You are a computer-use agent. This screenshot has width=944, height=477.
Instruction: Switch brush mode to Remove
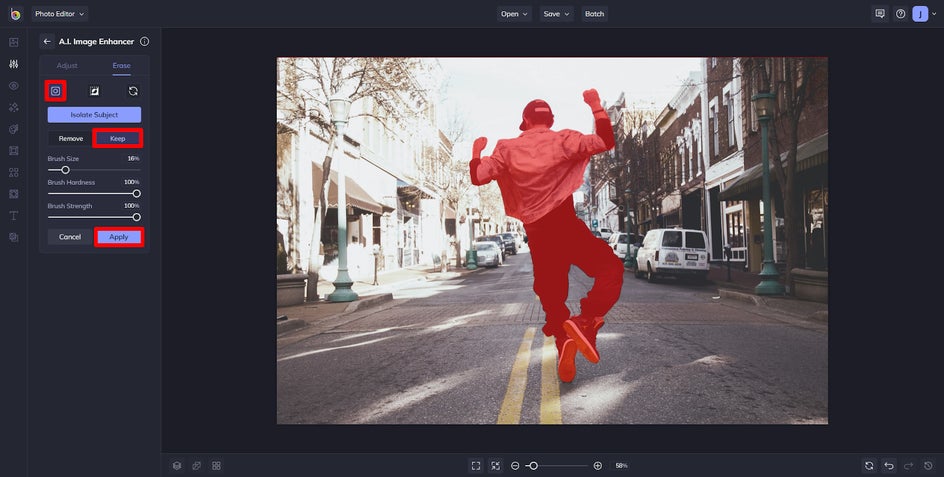(71, 138)
